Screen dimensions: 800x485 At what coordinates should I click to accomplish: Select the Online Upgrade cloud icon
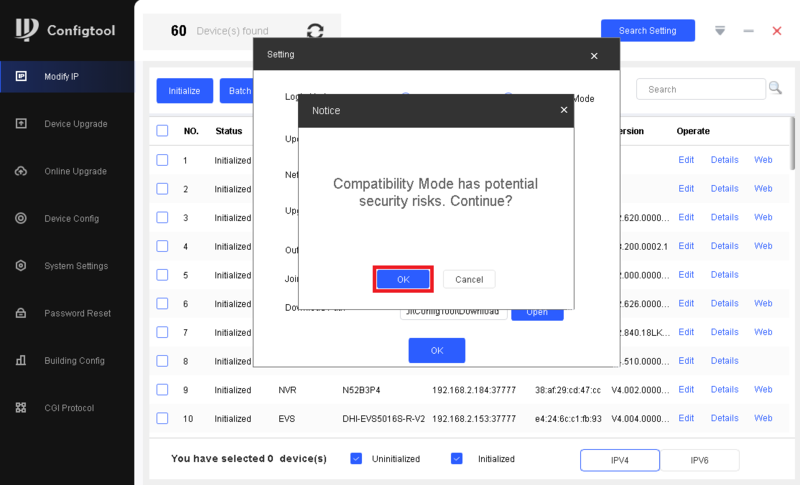(x=21, y=171)
